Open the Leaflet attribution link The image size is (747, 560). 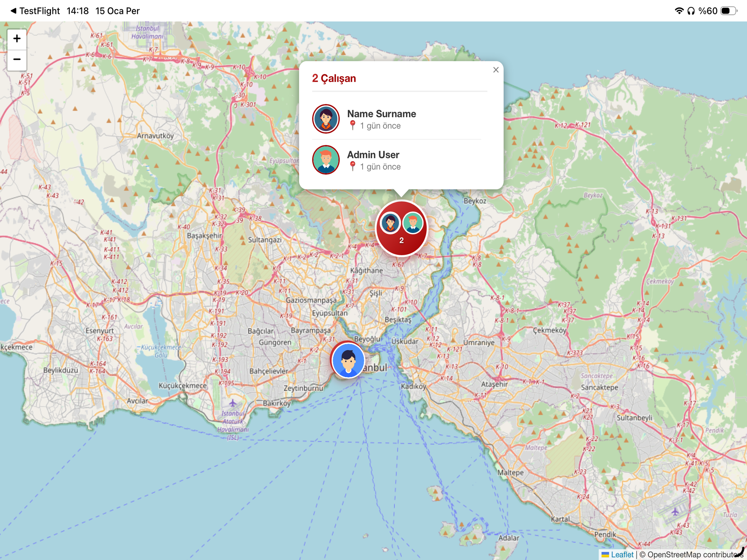pyautogui.click(x=618, y=555)
